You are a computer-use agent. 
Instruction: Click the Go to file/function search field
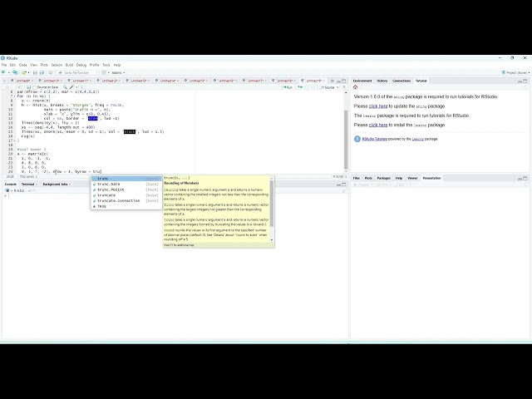pyautogui.click(x=76, y=72)
